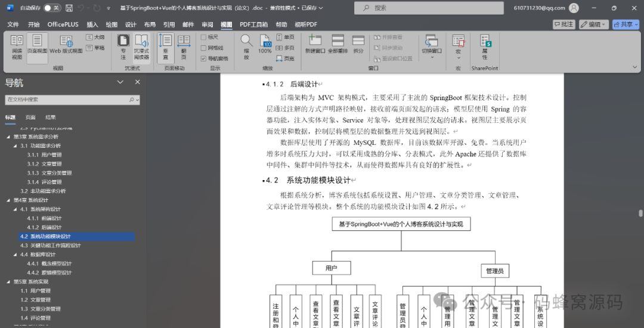Choose 单页 single page zoom
Viewport: 644px width, 328px height.
pyautogui.click(x=285, y=37)
